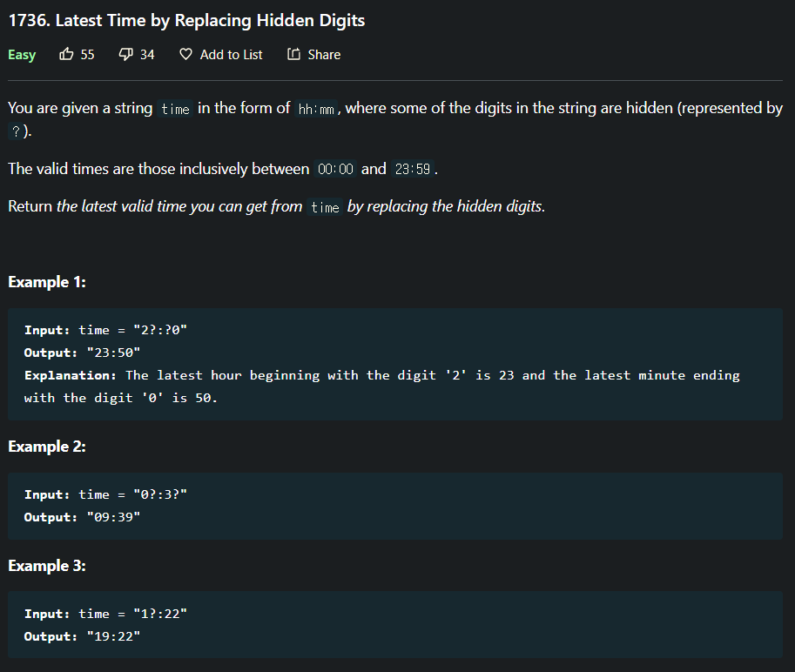Click the 00:00 inline code text
This screenshot has height=672, width=795.
click(x=336, y=169)
